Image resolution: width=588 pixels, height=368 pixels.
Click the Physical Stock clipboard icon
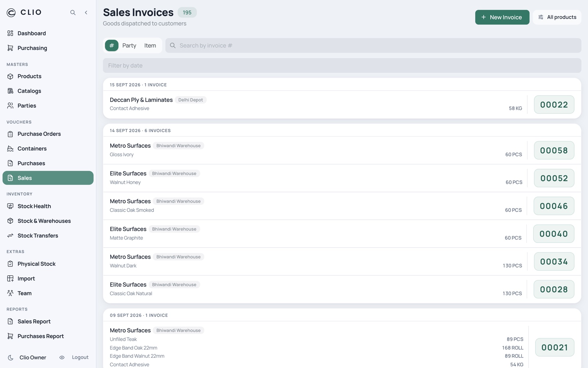coord(10,264)
